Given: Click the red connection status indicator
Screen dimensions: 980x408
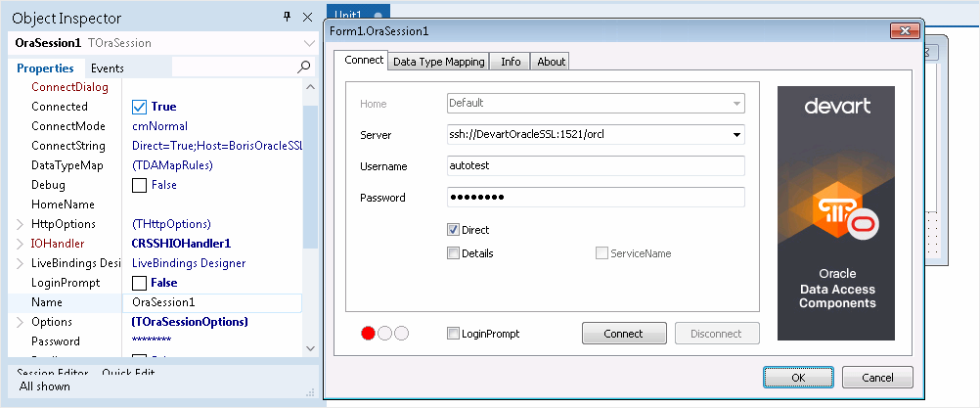Looking at the screenshot, I should click(368, 334).
